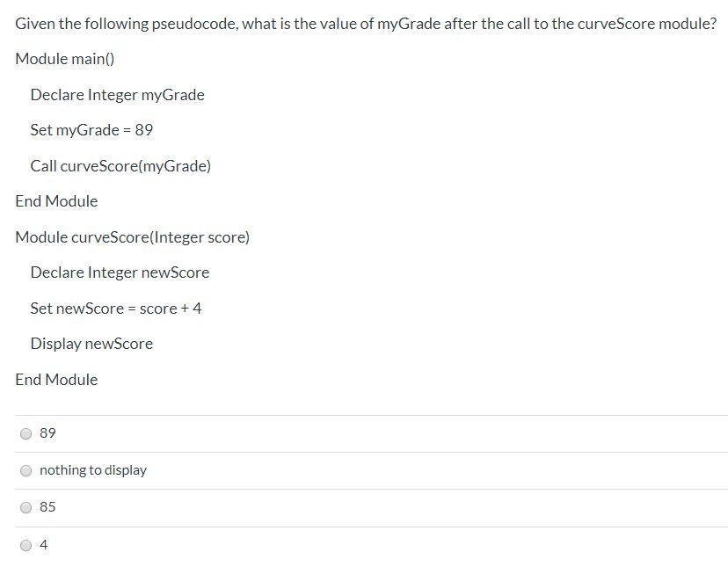Click the 'Module main()' line

tap(65, 59)
